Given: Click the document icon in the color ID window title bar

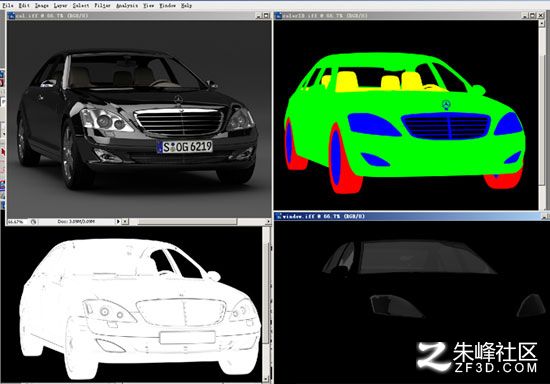Looking at the screenshot, I should [279, 15].
